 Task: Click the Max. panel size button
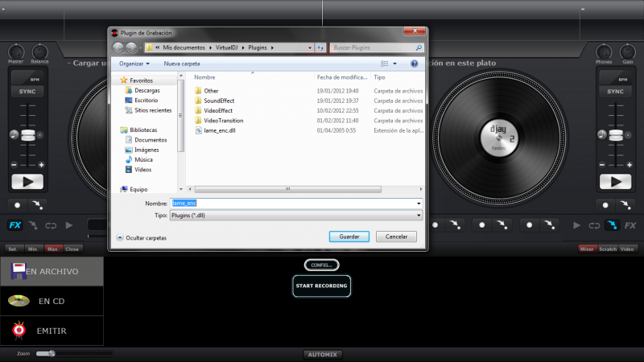coord(53,249)
